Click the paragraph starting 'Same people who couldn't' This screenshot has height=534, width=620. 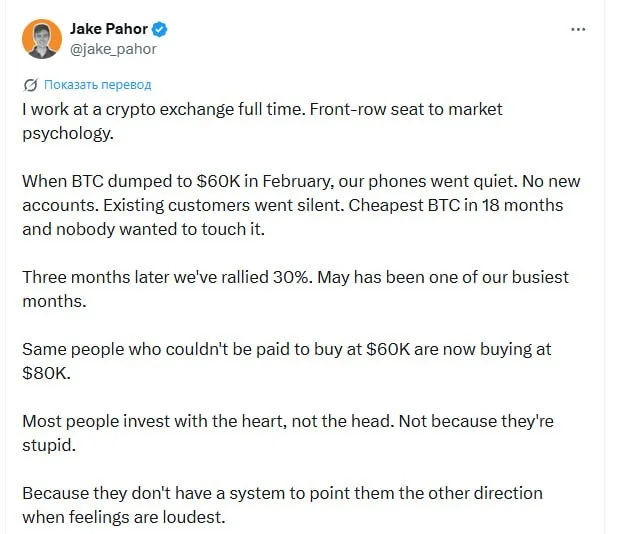pyautogui.click(x=286, y=361)
